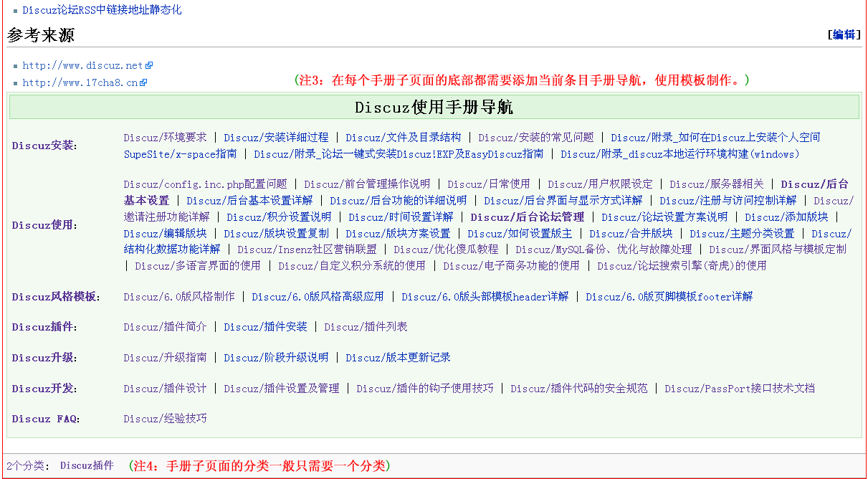
Task: Open the Discuz/插件设置及管理 link
Action: coord(282,388)
